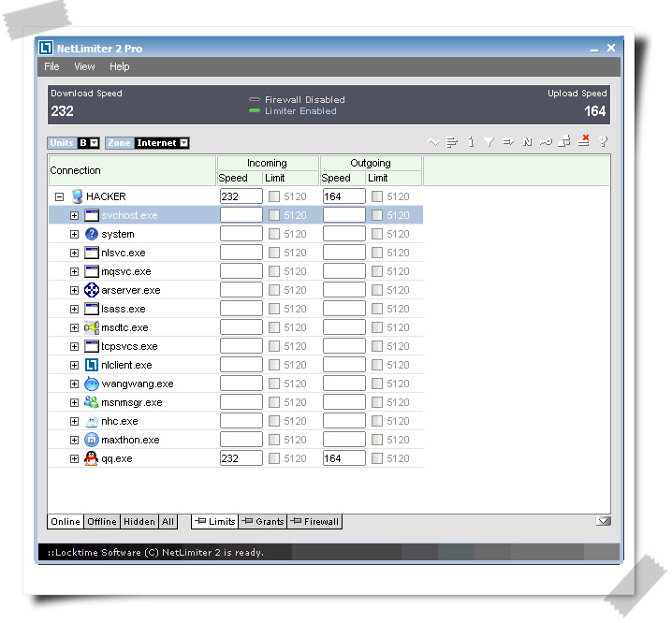This screenshot has width=672, height=623.
Task: Click the msdtc.exe icon
Action: coord(92,327)
